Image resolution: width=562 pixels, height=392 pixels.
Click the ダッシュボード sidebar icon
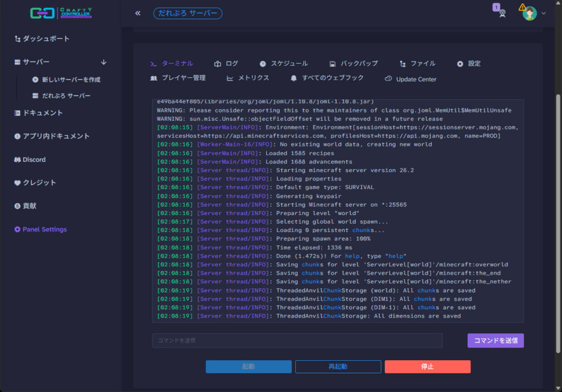click(17, 39)
